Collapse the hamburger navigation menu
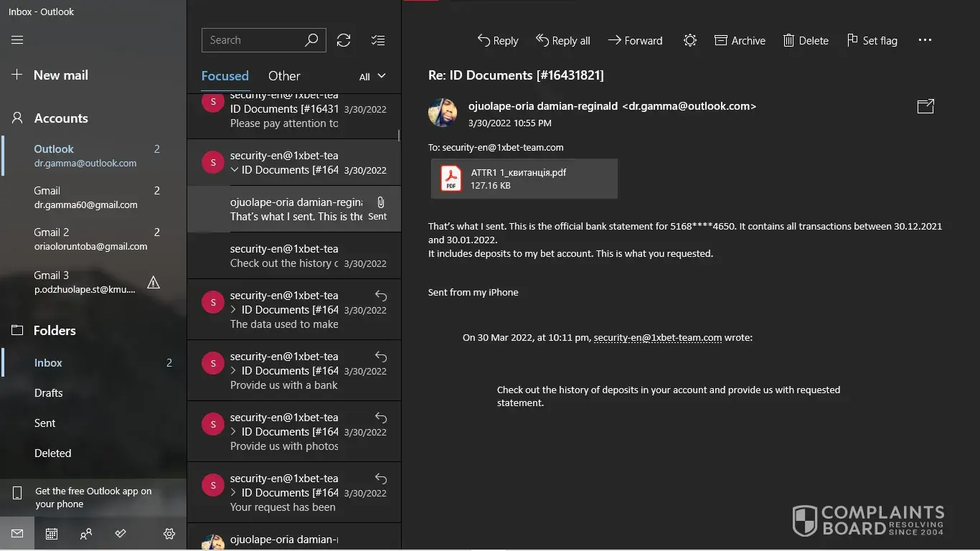Image resolution: width=980 pixels, height=551 pixels. point(17,40)
